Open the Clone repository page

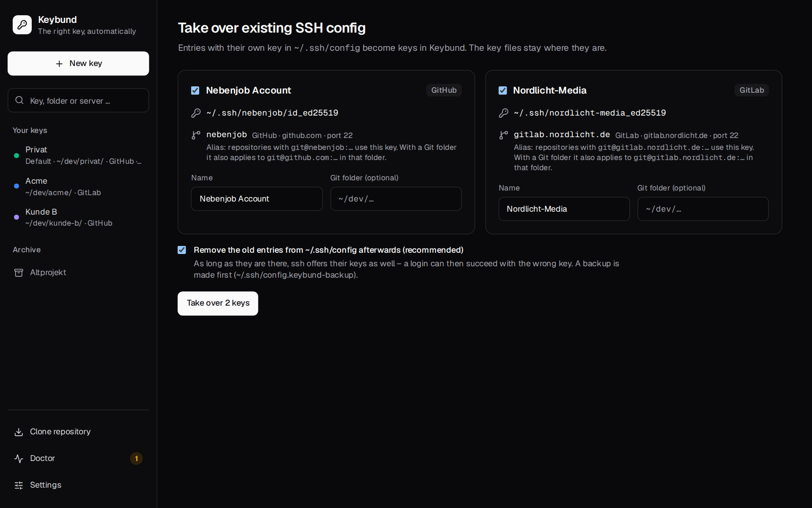tap(78, 432)
